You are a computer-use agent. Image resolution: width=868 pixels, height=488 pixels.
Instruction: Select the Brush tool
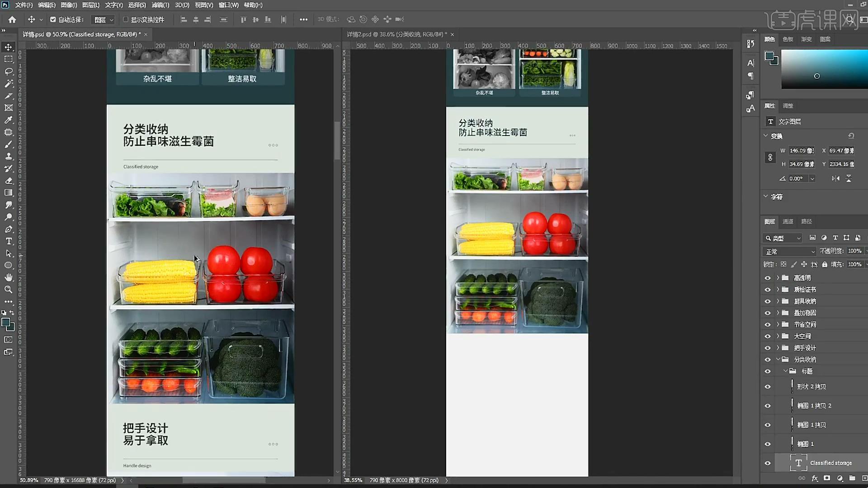pyautogui.click(x=9, y=144)
